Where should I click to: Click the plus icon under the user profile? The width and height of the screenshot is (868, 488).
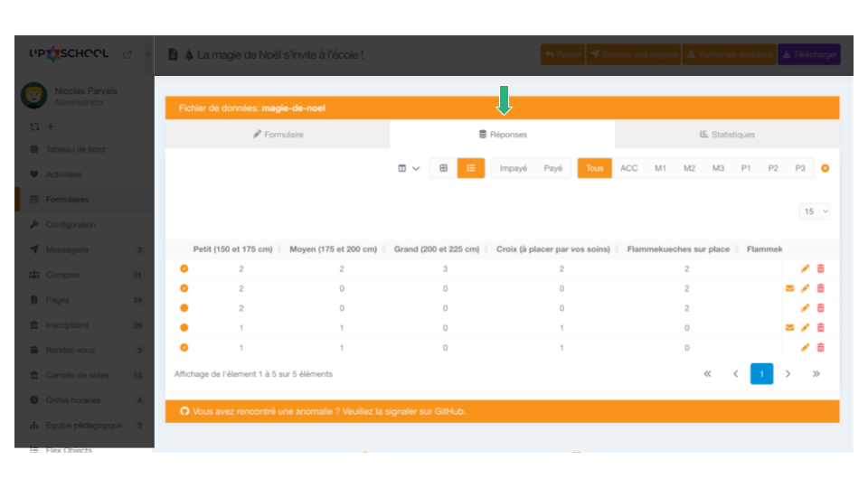(51, 127)
